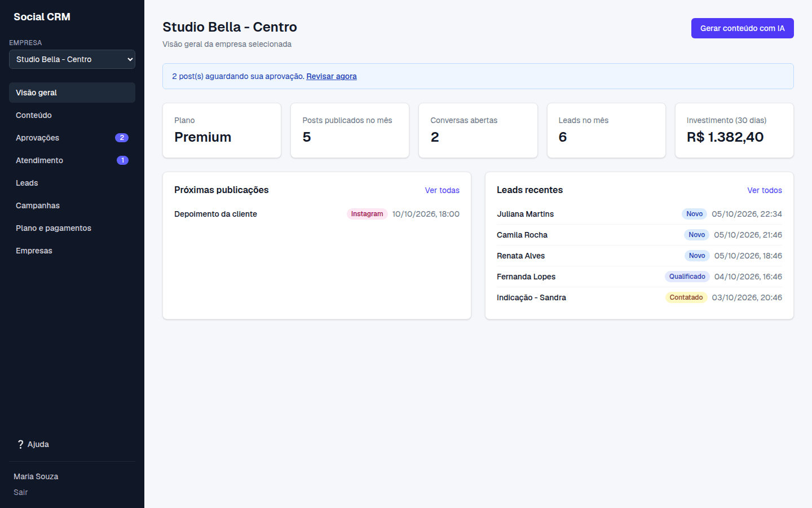The image size is (812, 508).
Task: Select the Depoimento da cliente post
Action: 215,214
